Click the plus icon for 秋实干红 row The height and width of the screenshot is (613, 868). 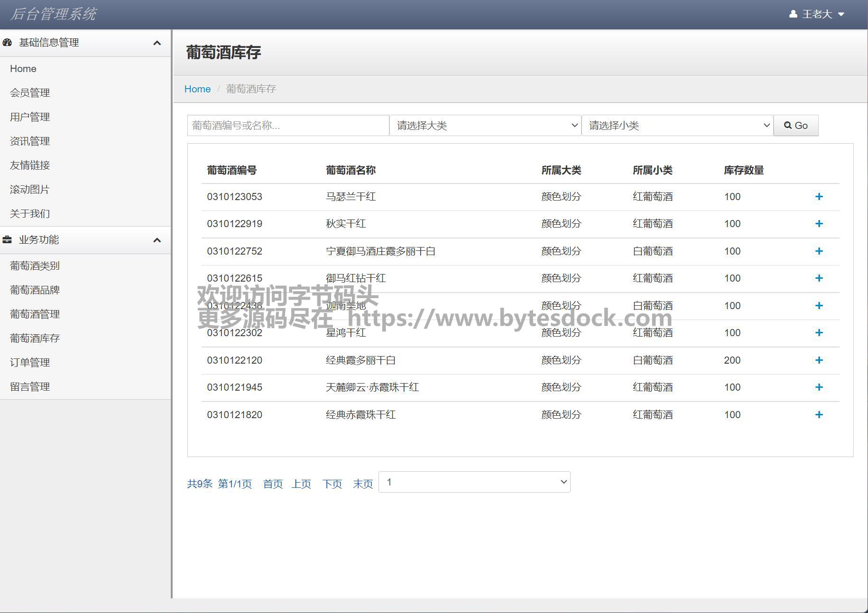tap(819, 224)
